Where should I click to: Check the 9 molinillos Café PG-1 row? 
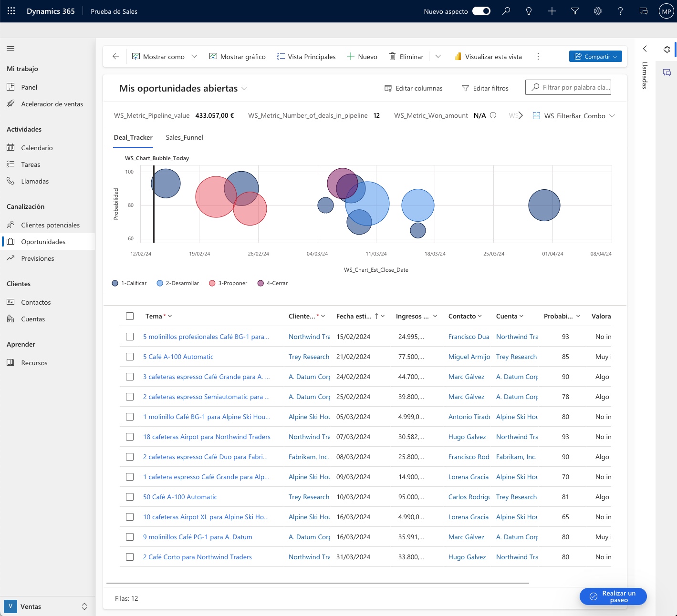[130, 537]
